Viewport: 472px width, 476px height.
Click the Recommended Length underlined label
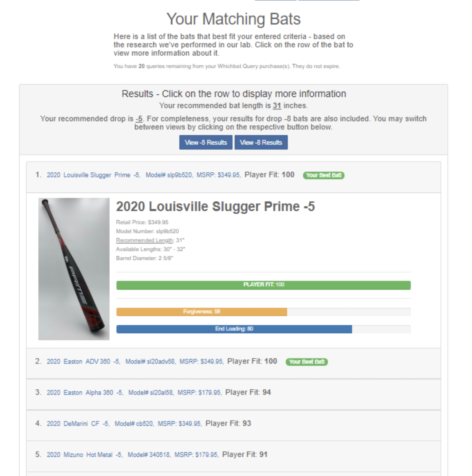pos(145,240)
